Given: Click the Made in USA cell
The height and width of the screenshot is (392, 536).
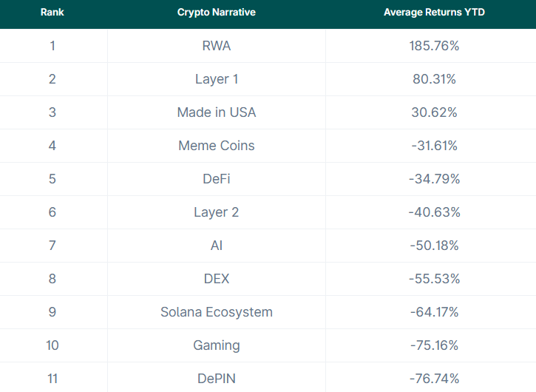Looking at the screenshot, I should click(x=217, y=112).
